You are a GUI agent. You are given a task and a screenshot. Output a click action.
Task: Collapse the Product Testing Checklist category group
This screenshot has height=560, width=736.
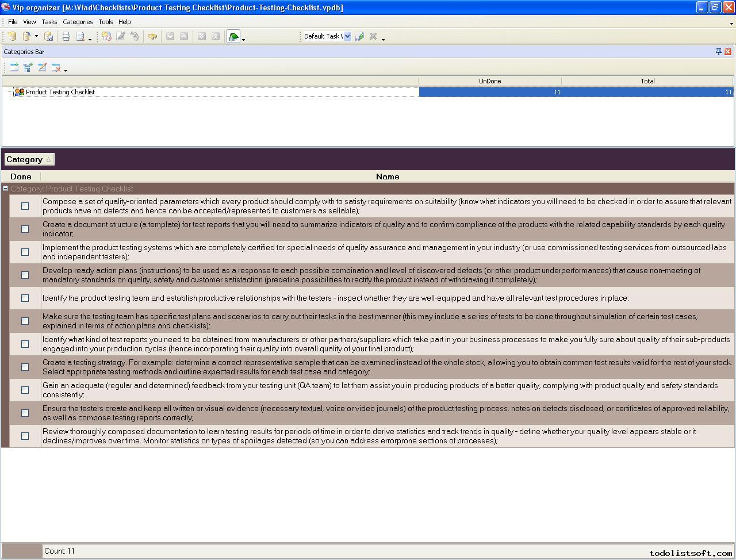tap(5, 189)
